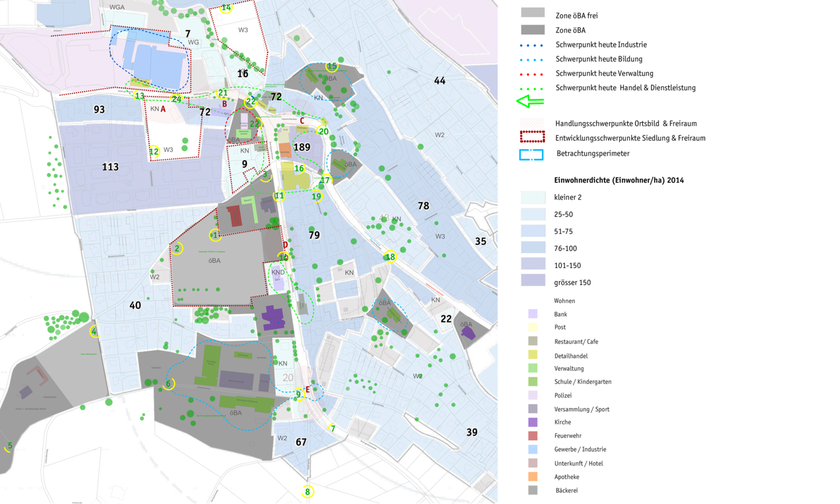The image size is (840, 504).
Task: Select map marker 18 on the road
Action: tap(390, 257)
